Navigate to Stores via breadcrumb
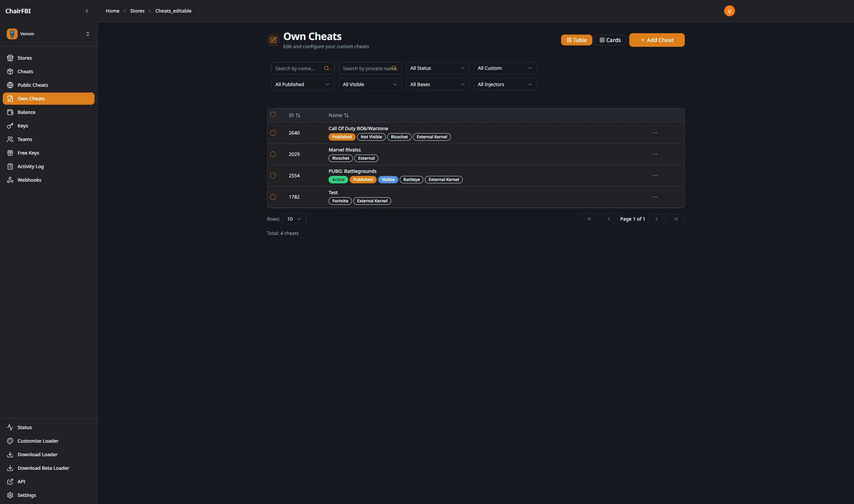 (x=137, y=11)
